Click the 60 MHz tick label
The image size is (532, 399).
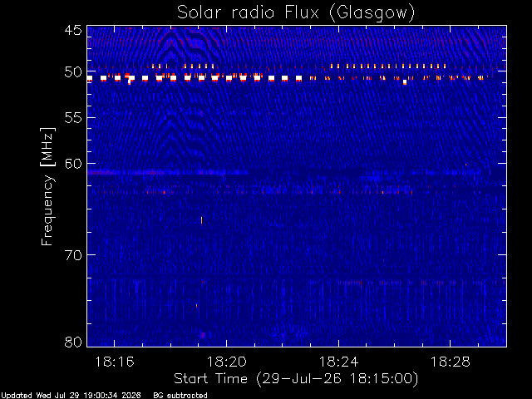pyautogui.click(x=73, y=164)
